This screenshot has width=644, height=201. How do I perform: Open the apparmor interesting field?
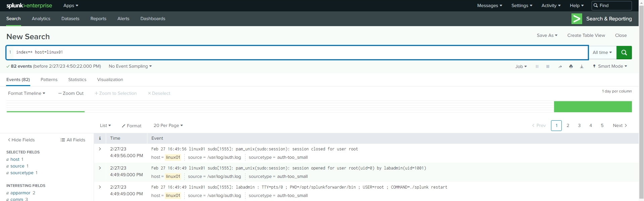(20, 193)
